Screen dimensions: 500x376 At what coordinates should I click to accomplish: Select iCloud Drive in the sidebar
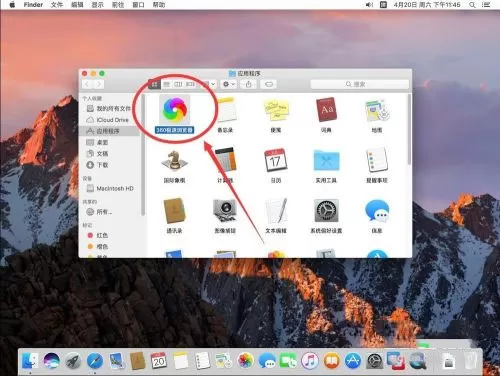(x=109, y=120)
